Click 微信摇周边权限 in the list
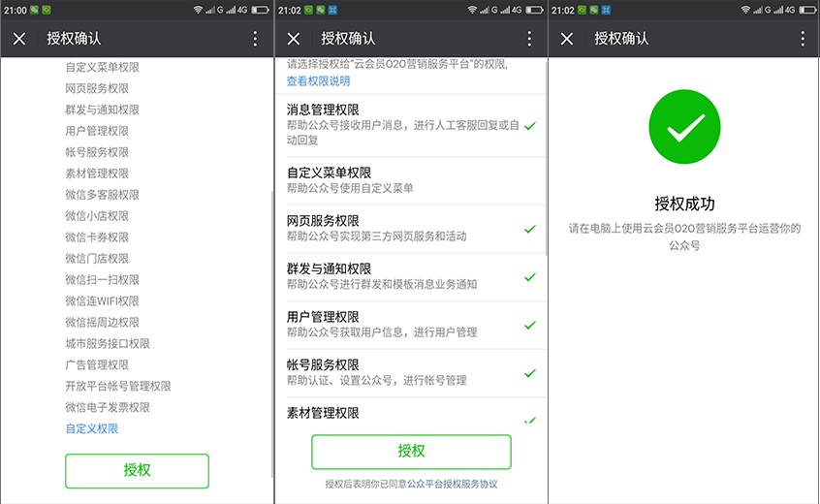 [x=103, y=323]
